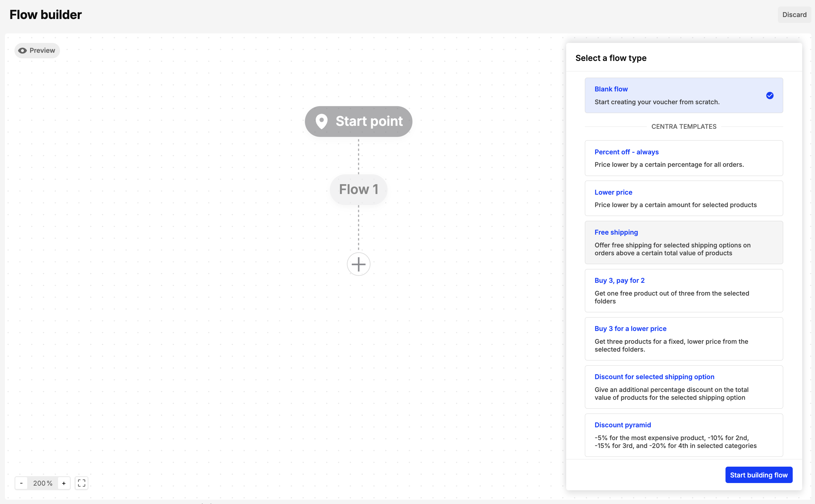The width and height of the screenshot is (815, 504).
Task: Click the plus icon to add step
Action: pos(358,264)
